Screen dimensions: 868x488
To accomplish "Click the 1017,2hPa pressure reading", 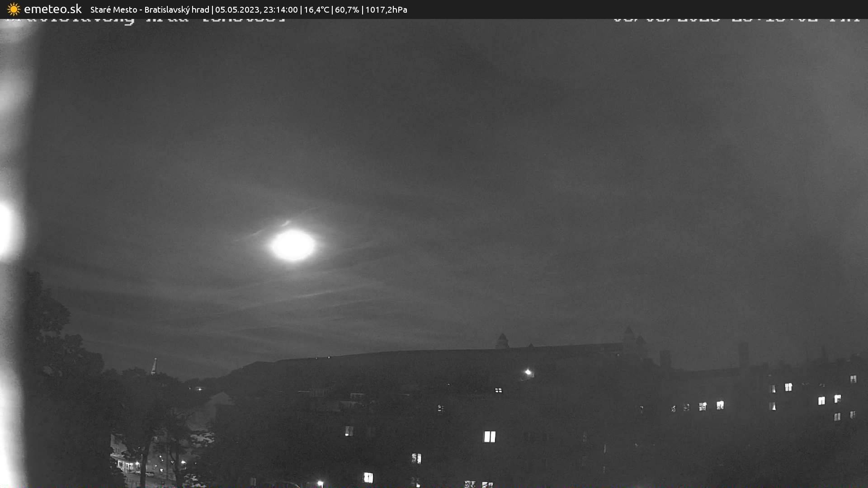I will 386,9.
